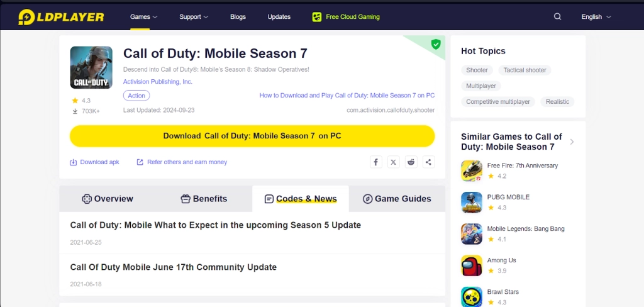
Task: Open Activision Publishing, Inc. link
Action: tap(158, 82)
